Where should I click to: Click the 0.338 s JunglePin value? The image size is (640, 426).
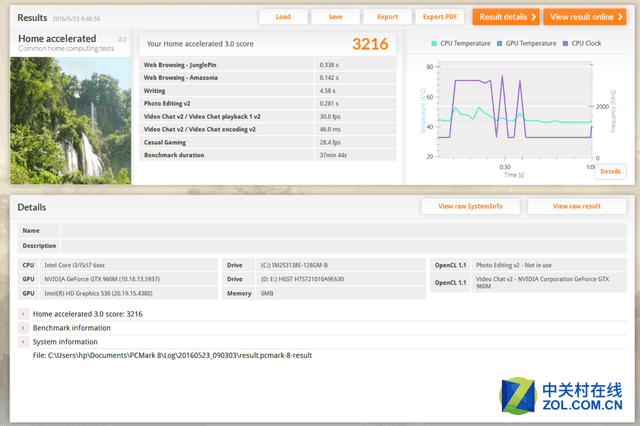[329, 65]
